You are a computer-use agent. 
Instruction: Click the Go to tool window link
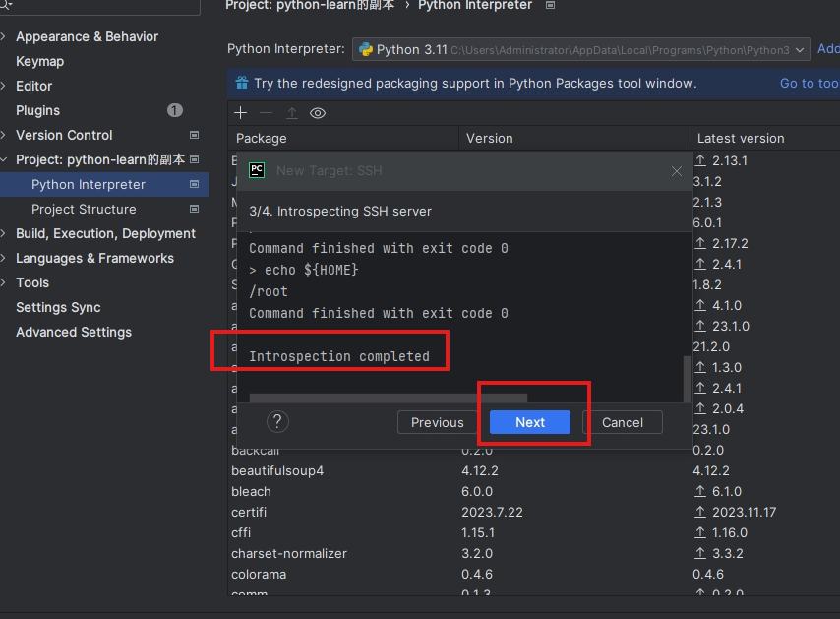809,84
